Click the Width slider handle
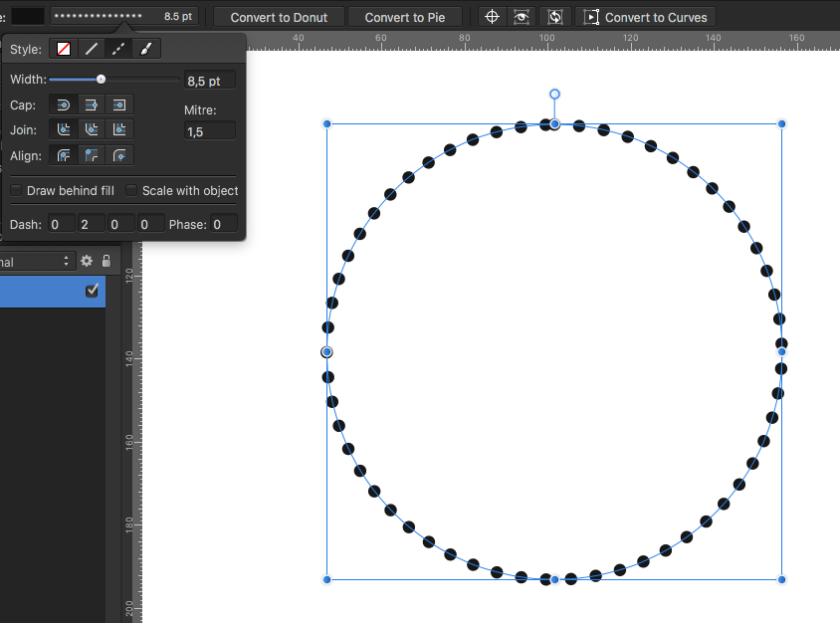This screenshot has height=623, width=840. tap(101, 80)
